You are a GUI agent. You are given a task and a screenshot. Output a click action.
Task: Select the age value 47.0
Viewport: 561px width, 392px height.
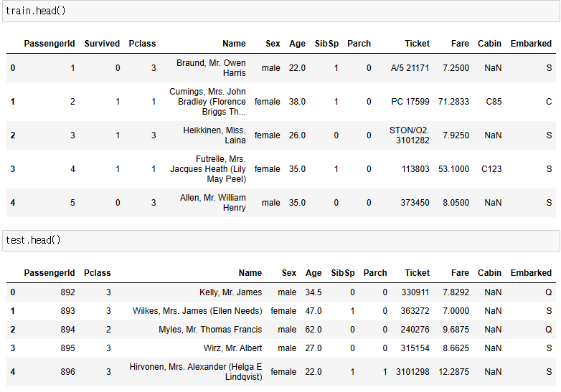pos(313,311)
